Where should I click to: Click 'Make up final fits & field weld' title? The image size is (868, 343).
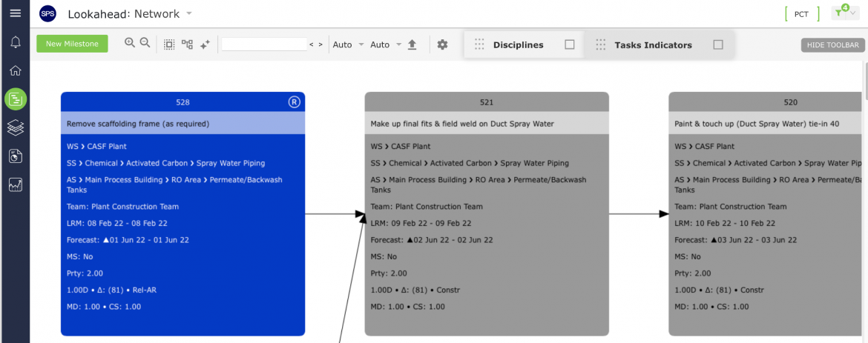[x=462, y=124]
